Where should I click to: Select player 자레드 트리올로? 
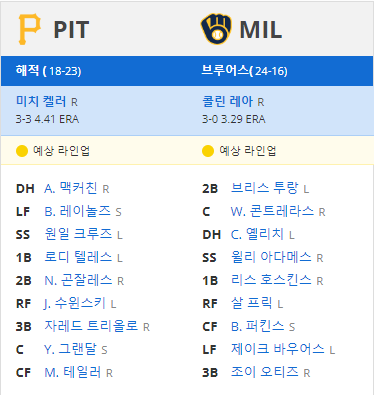click(91, 326)
